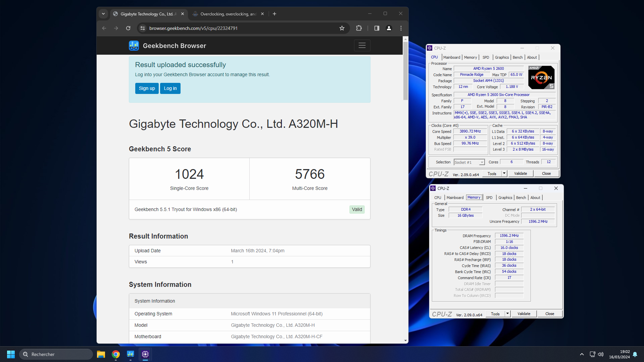Viewport: 644px width, 362px height.
Task: Open the taskbar clock and date
Action: pos(620,354)
